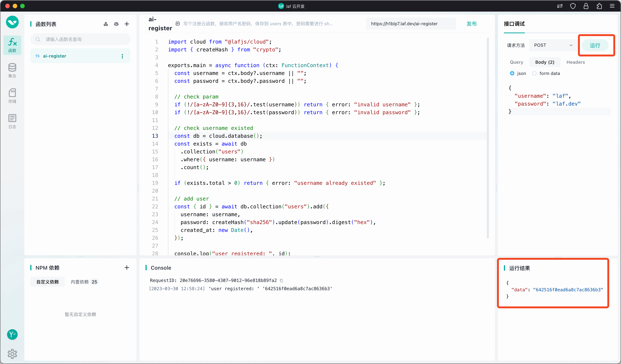Open the 日志 logs sidebar icon
621x364 pixels.
[x=12, y=121]
